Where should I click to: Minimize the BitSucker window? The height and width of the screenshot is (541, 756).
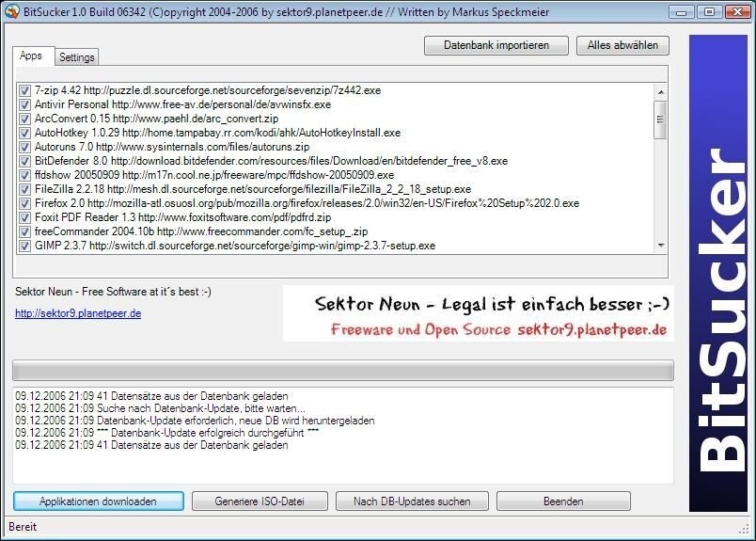(682, 11)
